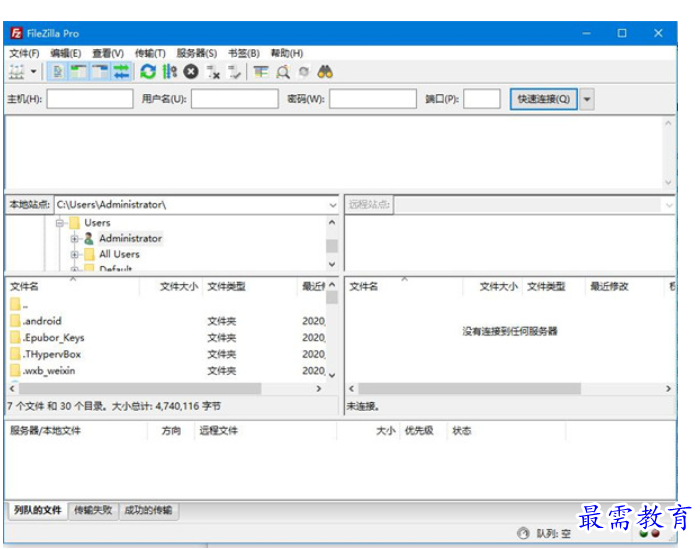The image size is (700, 549).
Task: Switch to the 成功的传输 tab
Action: coord(149,510)
